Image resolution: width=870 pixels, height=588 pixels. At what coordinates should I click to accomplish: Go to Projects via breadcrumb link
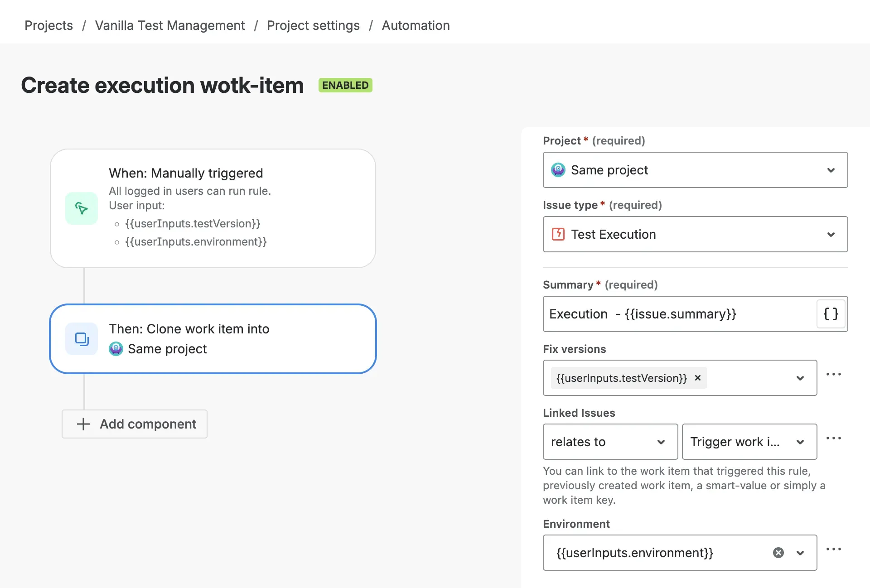48,25
